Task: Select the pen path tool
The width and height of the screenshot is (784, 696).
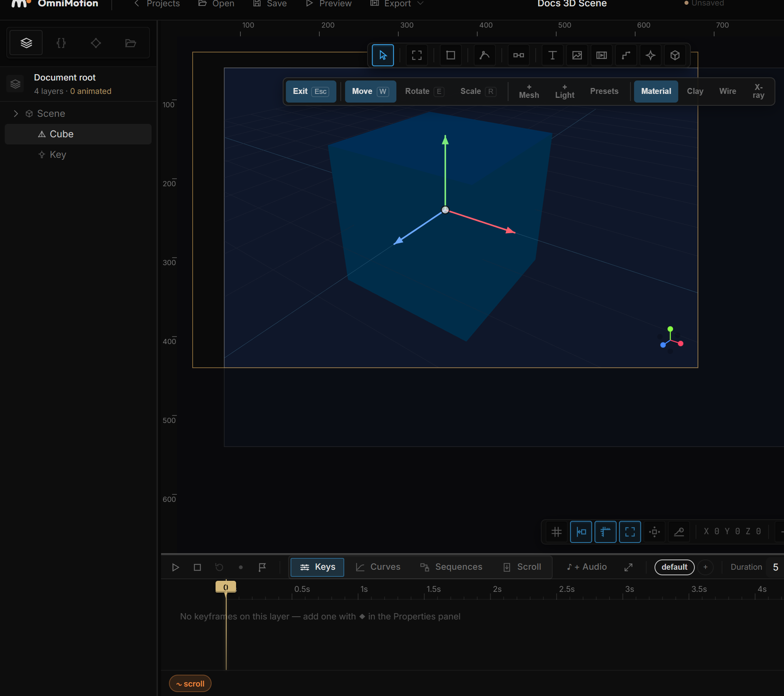Action: point(484,55)
